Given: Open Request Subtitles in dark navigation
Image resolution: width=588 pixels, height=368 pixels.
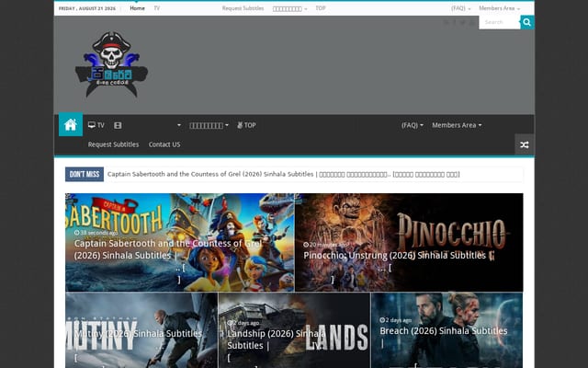Looking at the screenshot, I should coord(113,144).
